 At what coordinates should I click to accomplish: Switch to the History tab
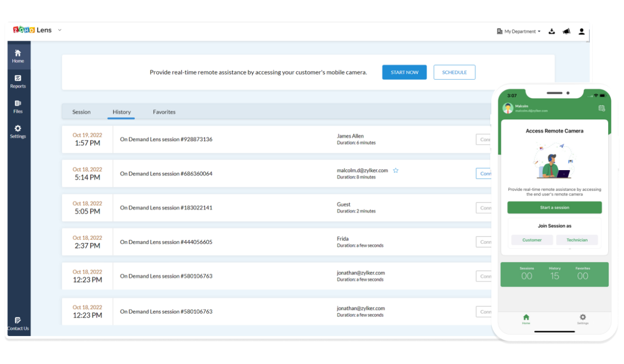[x=122, y=112]
